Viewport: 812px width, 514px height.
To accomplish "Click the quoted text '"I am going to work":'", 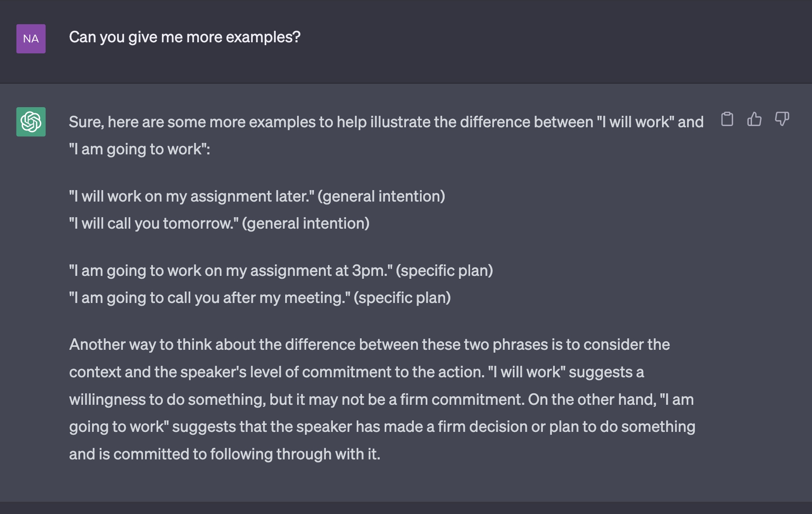I will (x=139, y=149).
